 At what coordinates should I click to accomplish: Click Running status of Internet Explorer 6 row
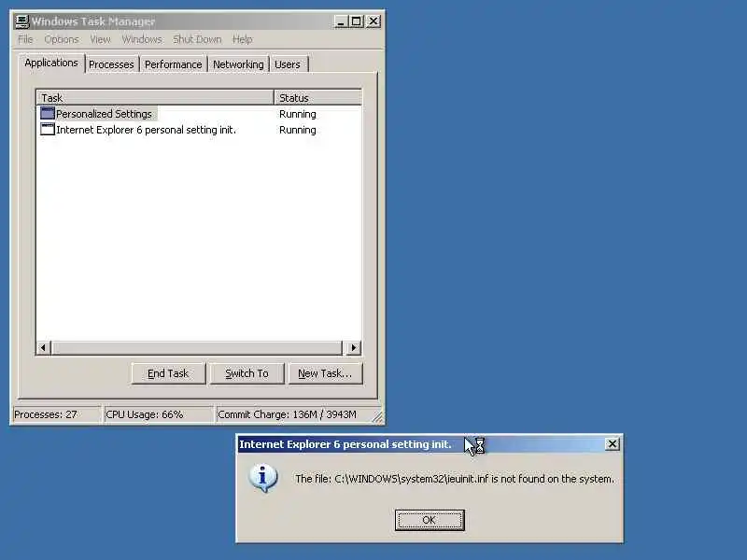point(297,130)
